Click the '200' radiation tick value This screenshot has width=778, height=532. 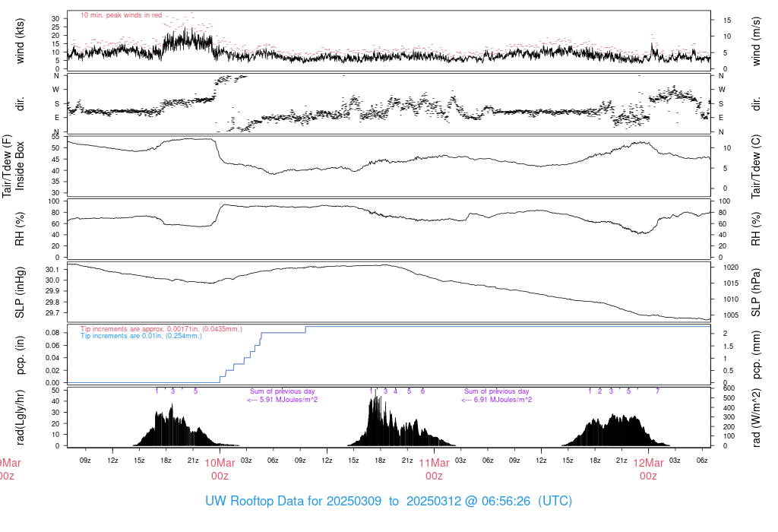click(x=729, y=427)
